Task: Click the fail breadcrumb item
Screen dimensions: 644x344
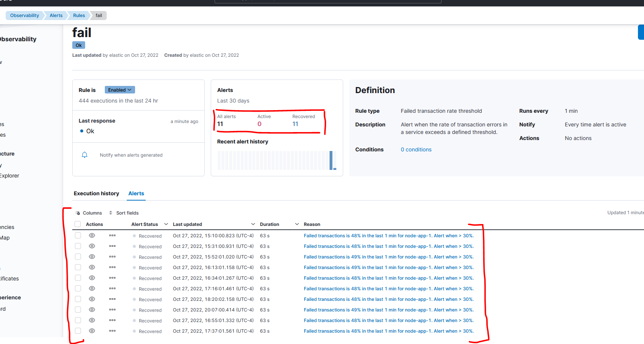Action: pos(99,16)
